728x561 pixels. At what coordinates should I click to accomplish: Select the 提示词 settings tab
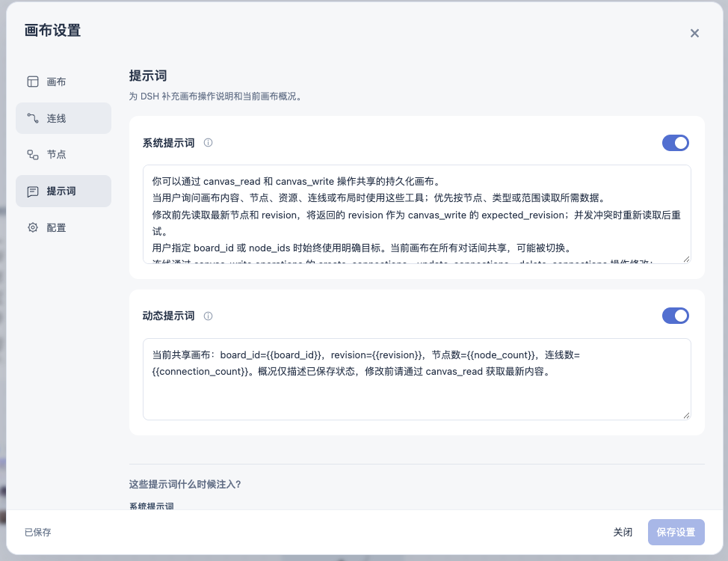[x=64, y=191]
